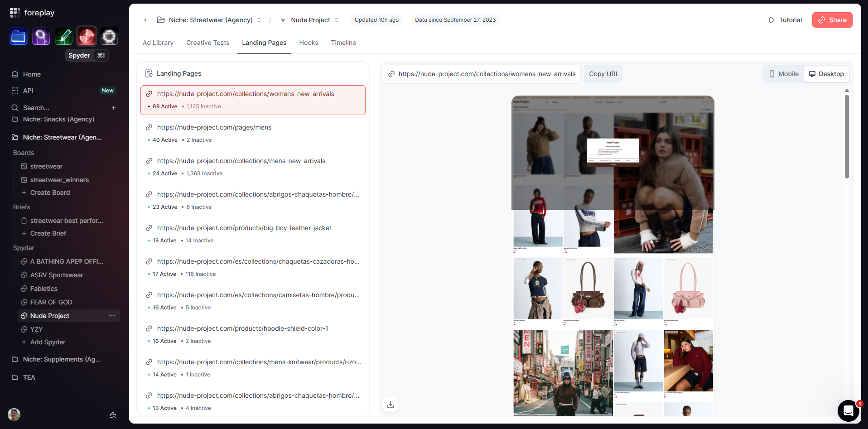This screenshot has height=429, width=868.
Task: Click Copy URL button
Action: coord(603,74)
